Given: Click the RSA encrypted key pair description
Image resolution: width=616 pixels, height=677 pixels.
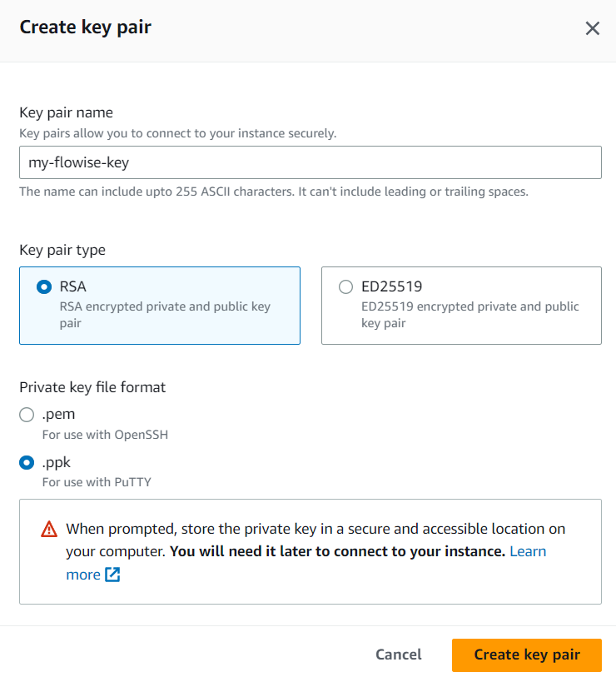Looking at the screenshot, I should (165, 314).
